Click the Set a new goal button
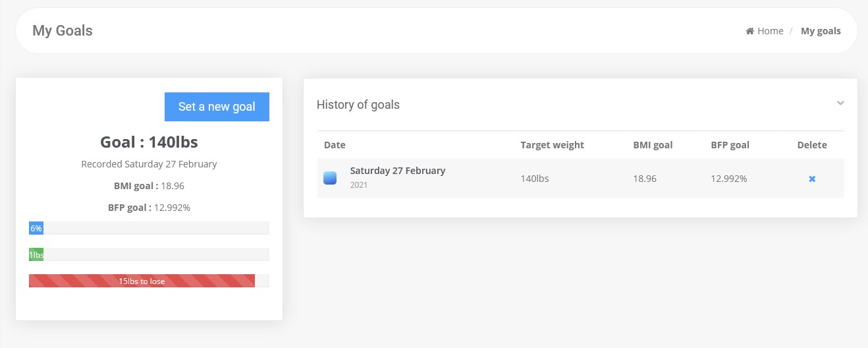Viewport: 868px width, 348px height. click(217, 107)
